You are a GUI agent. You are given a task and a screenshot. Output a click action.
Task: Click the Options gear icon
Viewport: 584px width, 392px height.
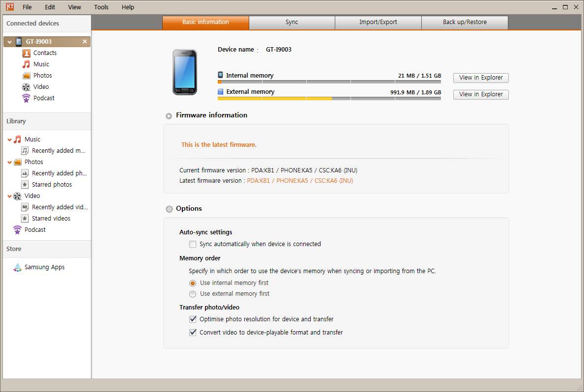pos(169,209)
